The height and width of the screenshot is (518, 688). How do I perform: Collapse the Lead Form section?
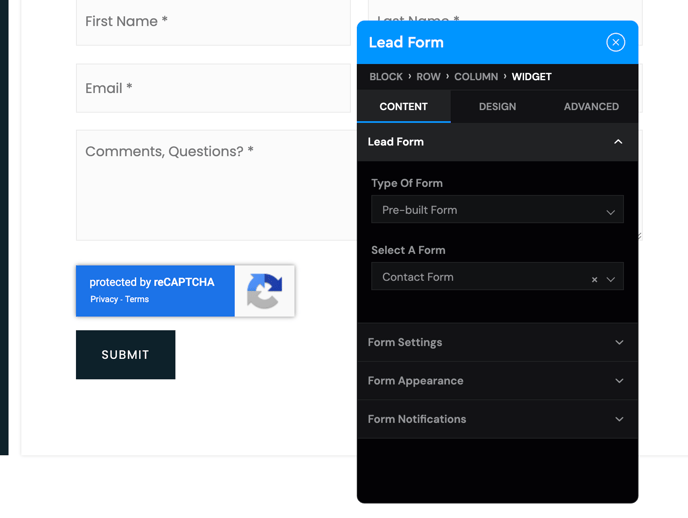click(498, 142)
